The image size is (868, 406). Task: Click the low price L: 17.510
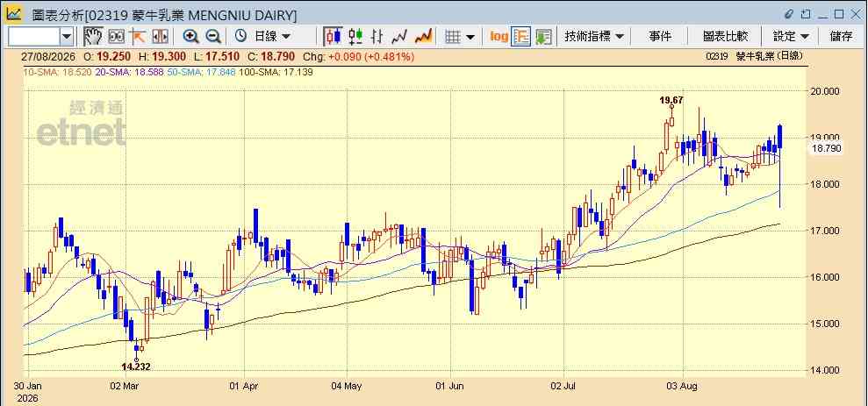coord(215,56)
